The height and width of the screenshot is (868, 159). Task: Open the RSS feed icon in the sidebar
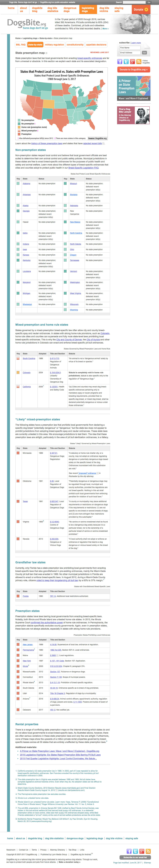(x=139, y=62)
